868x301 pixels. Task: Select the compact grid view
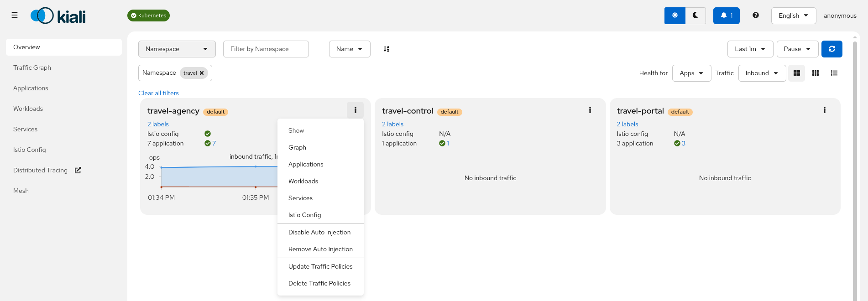(x=815, y=73)
